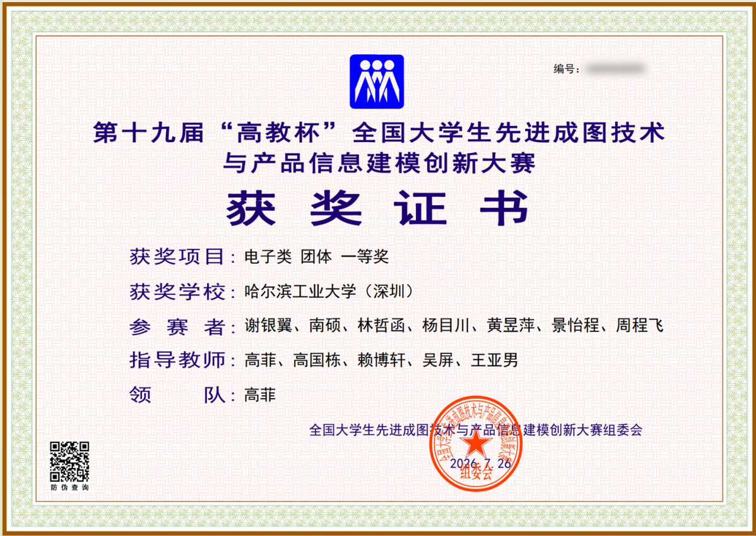
Task: Click participant name 杨目川
Action: tap(446, 326)
